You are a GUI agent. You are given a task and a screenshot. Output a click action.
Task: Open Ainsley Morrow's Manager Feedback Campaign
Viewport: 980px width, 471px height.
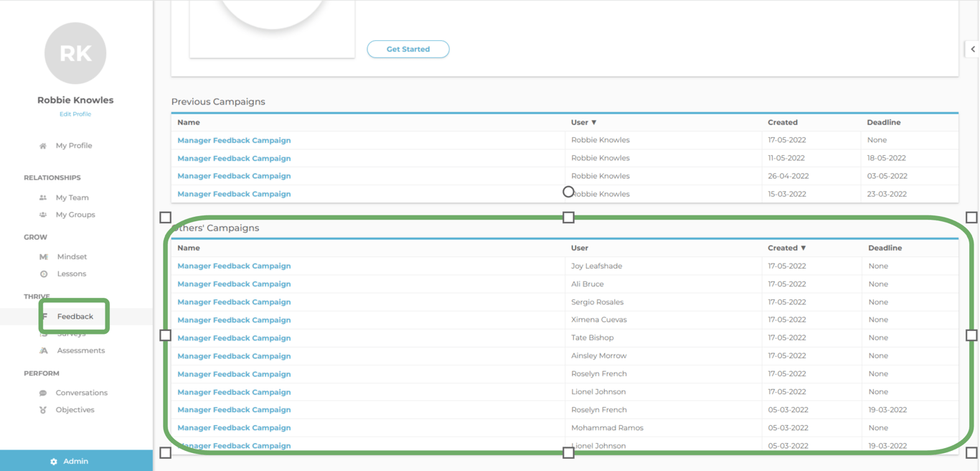(234, 356)
